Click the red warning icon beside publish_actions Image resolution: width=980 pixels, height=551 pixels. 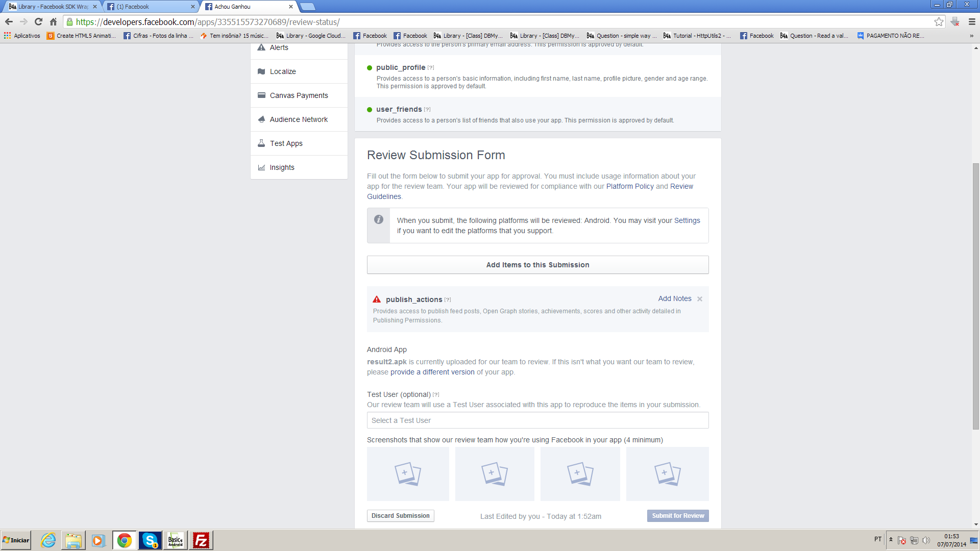377,299
